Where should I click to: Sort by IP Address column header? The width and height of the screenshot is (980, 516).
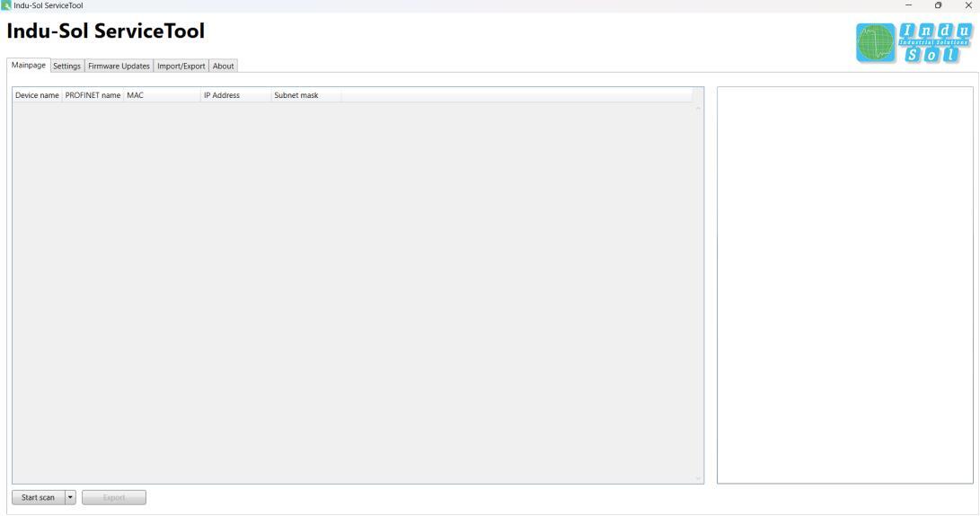[x=235, y=95]
